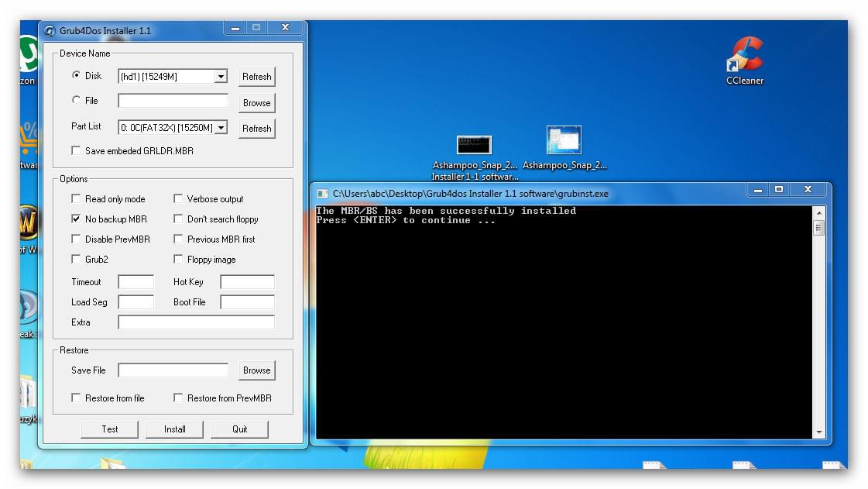The width and height of the screenshot is (868, 489).
Task: Browse for Save File in Restore
Action: pos(257,370)
